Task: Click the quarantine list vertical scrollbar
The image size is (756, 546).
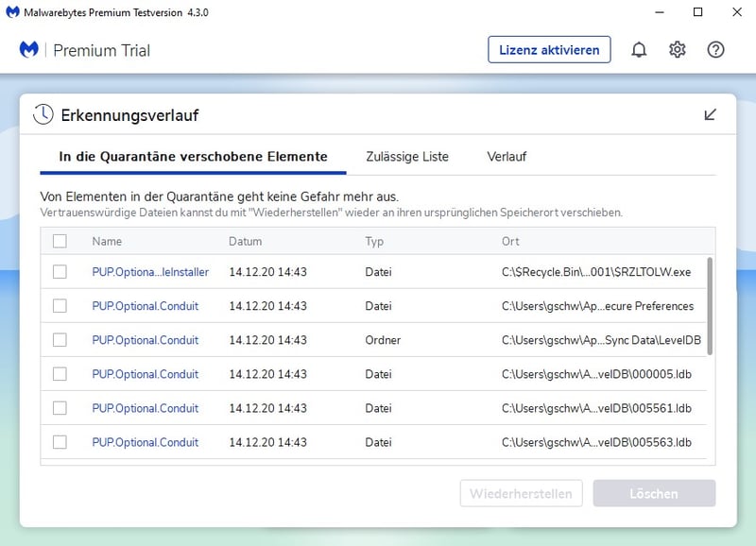Action: [x=710, y=306]
